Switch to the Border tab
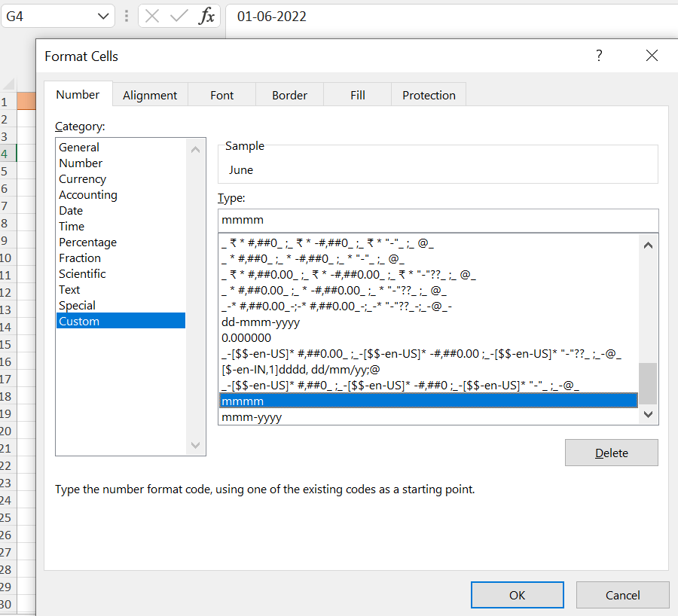The width and height of the screenshot is (678, 616). tap(289, 95)
